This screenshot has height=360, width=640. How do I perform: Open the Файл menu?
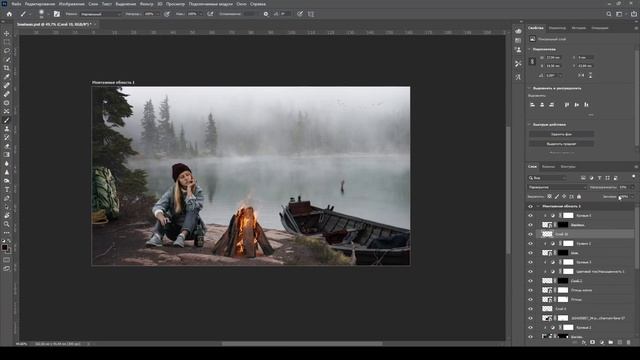click(x=16, y=4)
